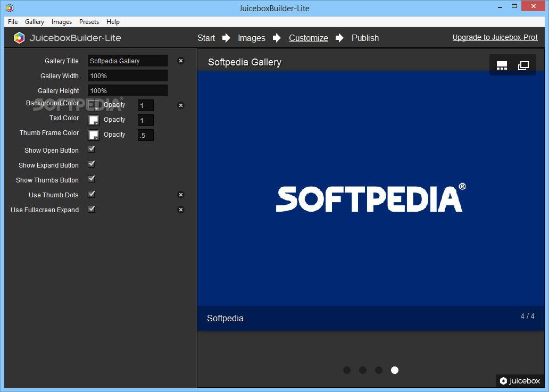Click the juicebox badge in the preview corner
The height and width of the screenshot is (392, 549).
(x=520, y=381)
